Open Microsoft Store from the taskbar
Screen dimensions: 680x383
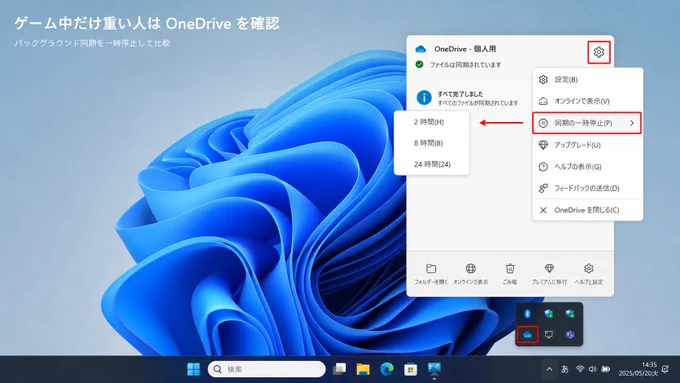(x=410, y=369)
